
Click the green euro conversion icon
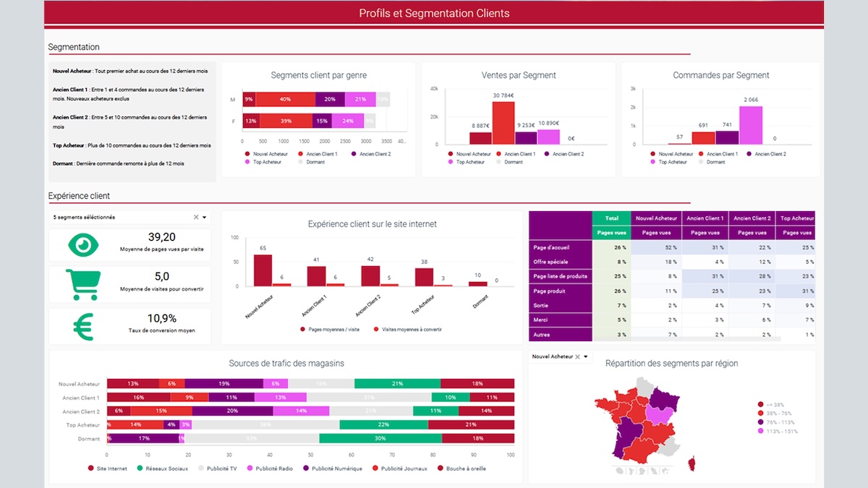pos(85,325)
